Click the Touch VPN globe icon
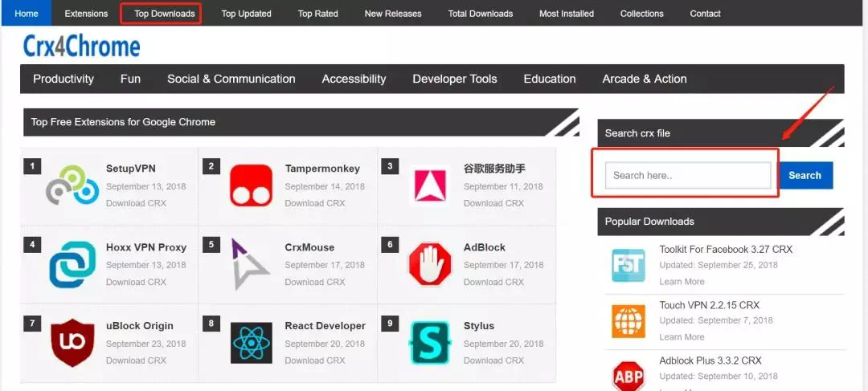This screenshot has height=391, width=868. point(628,321)
